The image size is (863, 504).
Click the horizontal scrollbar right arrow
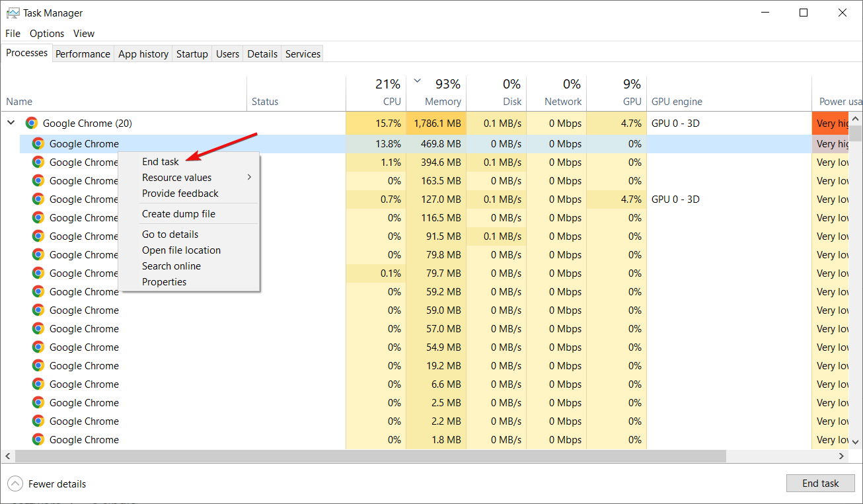click(842, 456)
